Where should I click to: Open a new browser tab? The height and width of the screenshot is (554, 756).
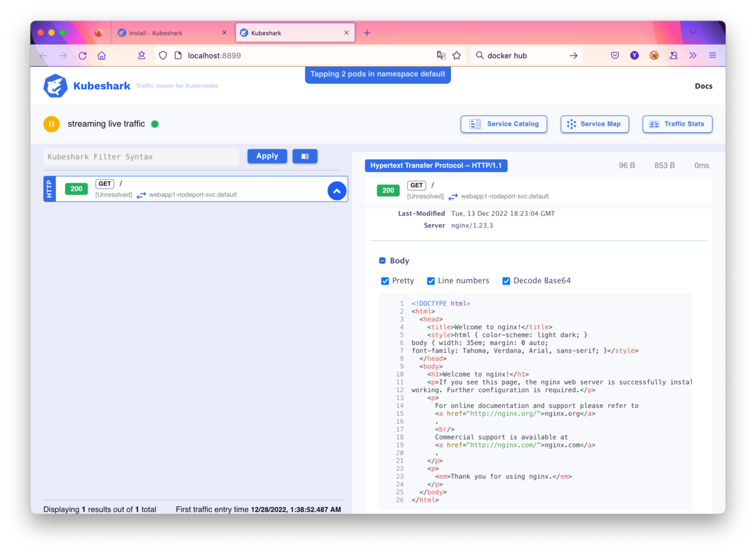[x=367, y=33]
